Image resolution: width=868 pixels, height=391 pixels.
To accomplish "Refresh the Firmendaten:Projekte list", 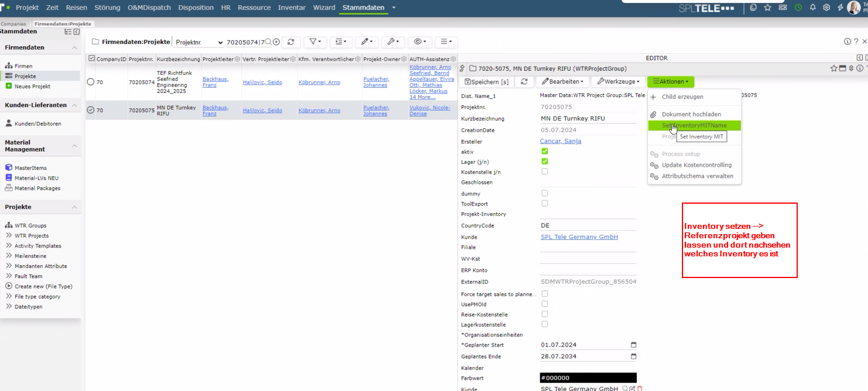I will pos(291,42).
